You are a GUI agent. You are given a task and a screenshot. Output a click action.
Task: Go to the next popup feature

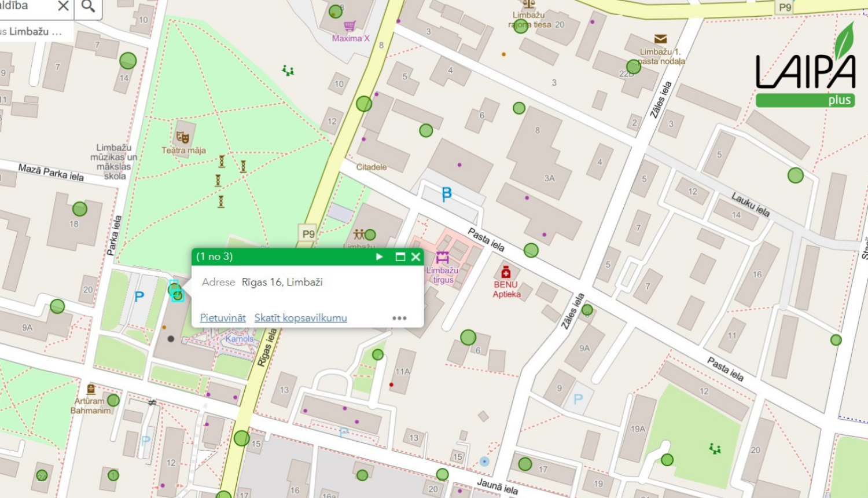(380, 257)
